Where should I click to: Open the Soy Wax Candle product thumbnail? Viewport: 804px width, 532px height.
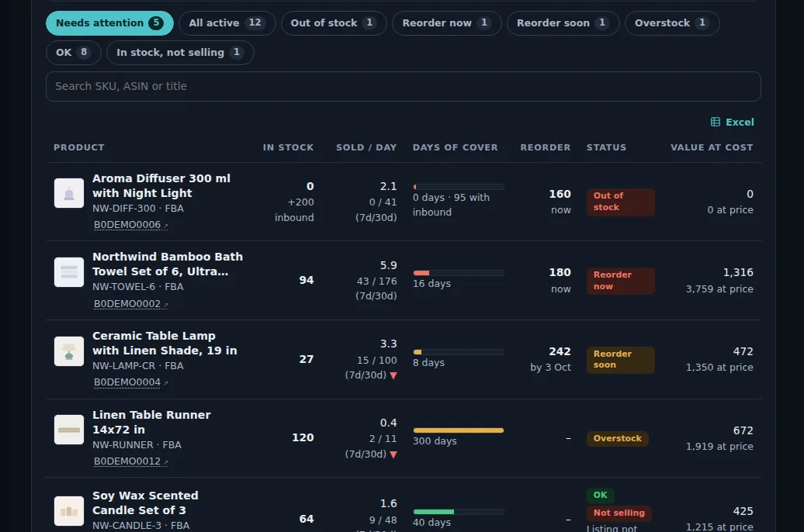coord(69,511)
